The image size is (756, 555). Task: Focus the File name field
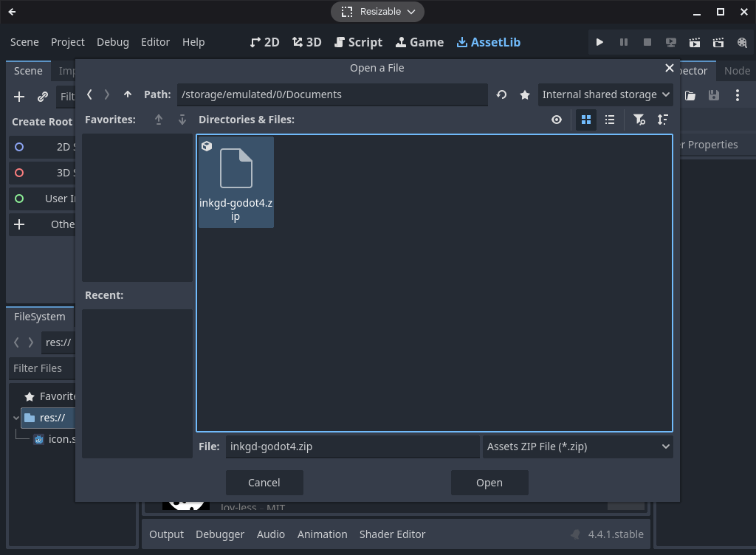click(352, 447)
